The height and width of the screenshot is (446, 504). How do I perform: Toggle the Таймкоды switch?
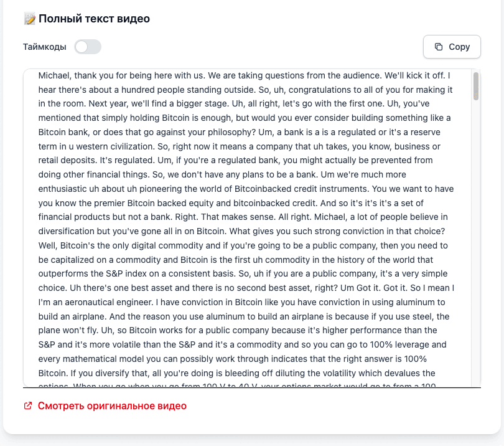[x=88, y=47]
